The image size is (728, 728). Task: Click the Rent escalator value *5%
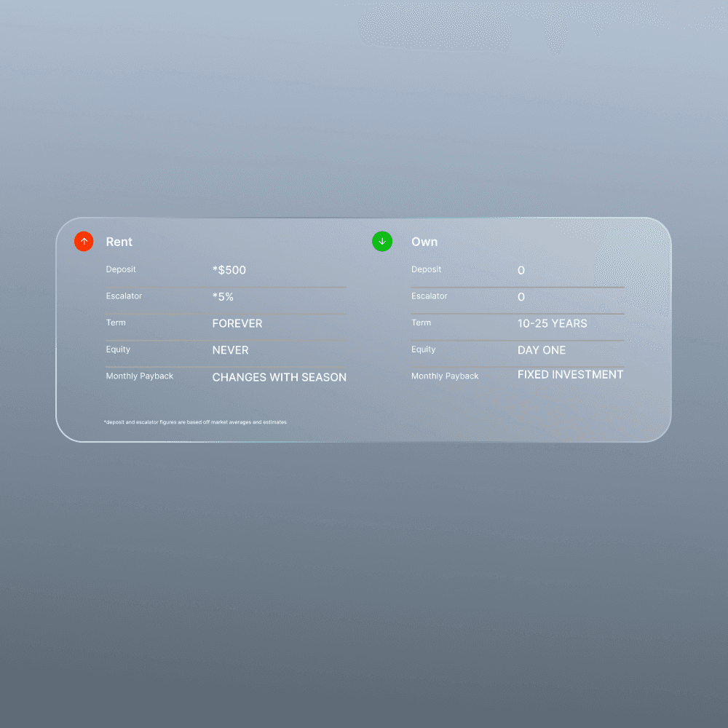pyautogui.click(x=223, y=297)
